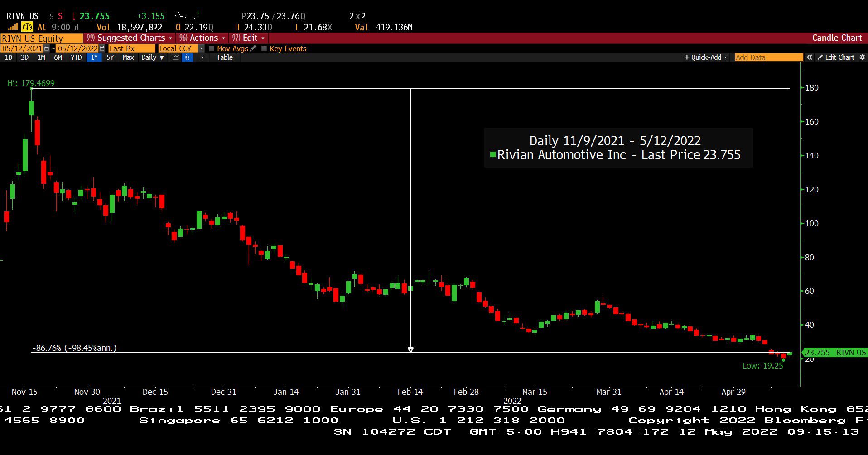Click the Candle Chart title label
This screenshot has height=455, width=868.
[837, 38]
